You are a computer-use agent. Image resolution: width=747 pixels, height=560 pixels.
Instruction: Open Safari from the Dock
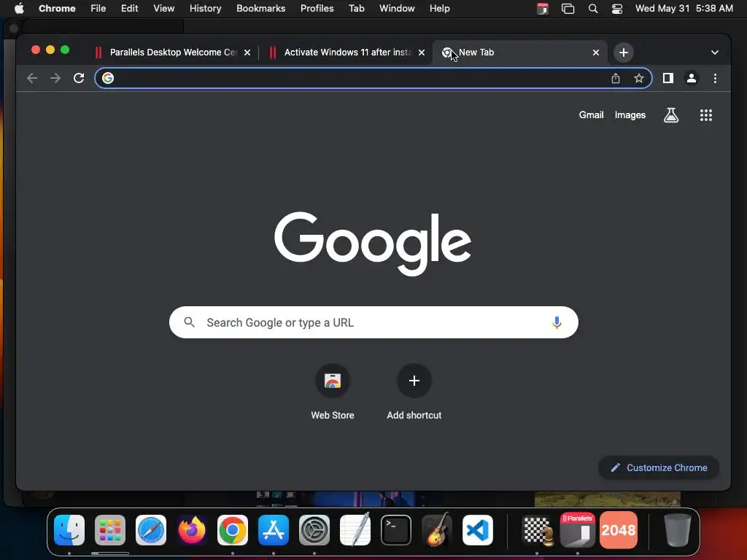pyautogui.click(x=151, y=530)
